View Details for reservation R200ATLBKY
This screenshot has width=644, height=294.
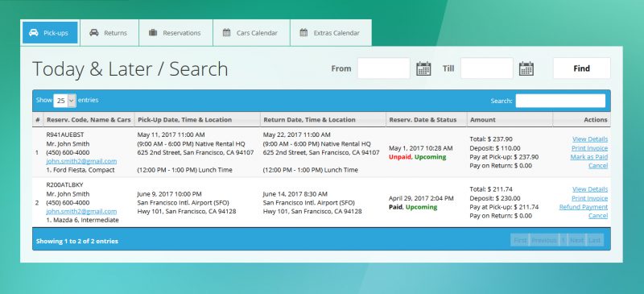[590, 189]
